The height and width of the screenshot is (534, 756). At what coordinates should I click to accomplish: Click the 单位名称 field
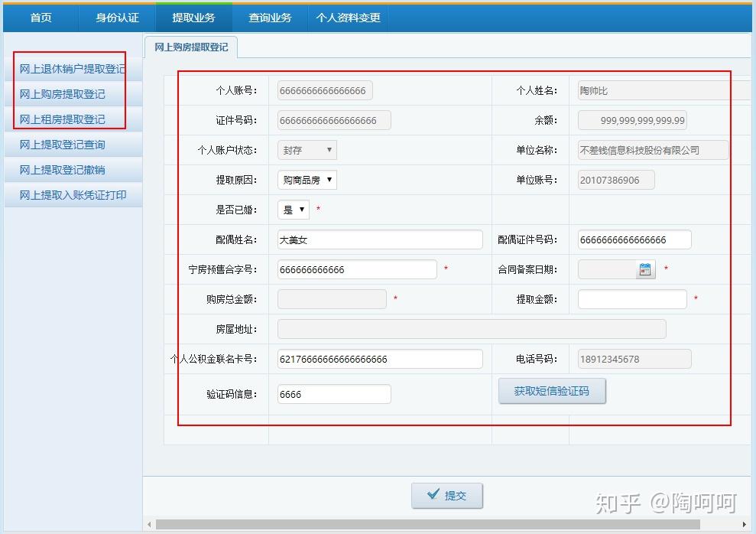654,150
